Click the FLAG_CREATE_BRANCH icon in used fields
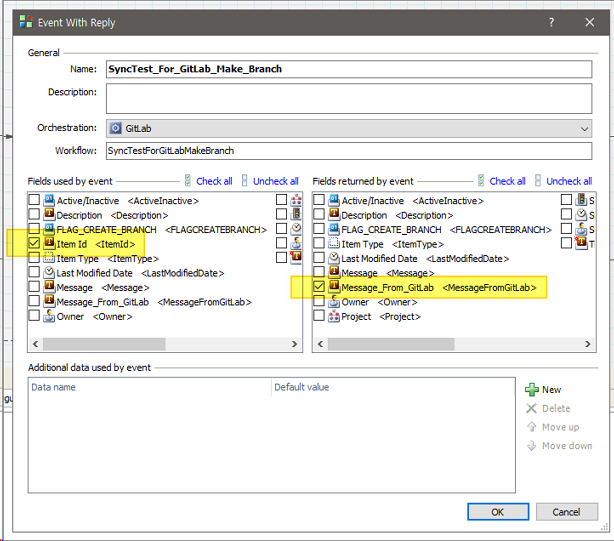The width and height of the screenshot is (614, 541). [49, 229]
